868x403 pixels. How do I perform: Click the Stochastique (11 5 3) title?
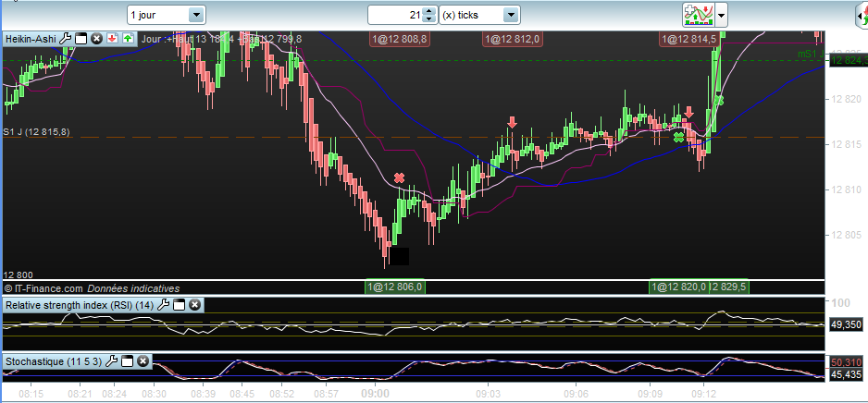(x=54, y=361)
